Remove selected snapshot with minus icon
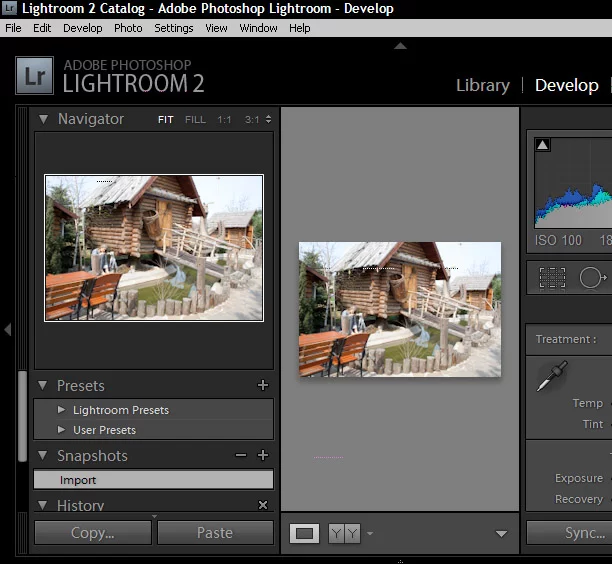This screenshot has height=564, width=612. point(240,455)
